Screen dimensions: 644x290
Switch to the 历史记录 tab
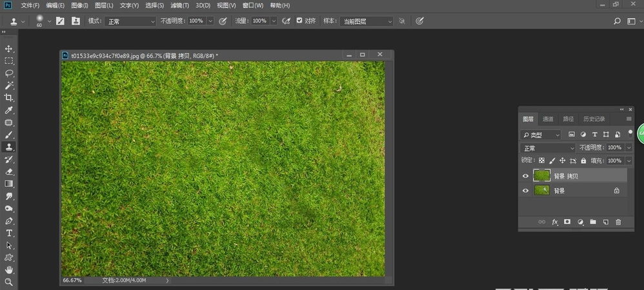click(594, 119)
